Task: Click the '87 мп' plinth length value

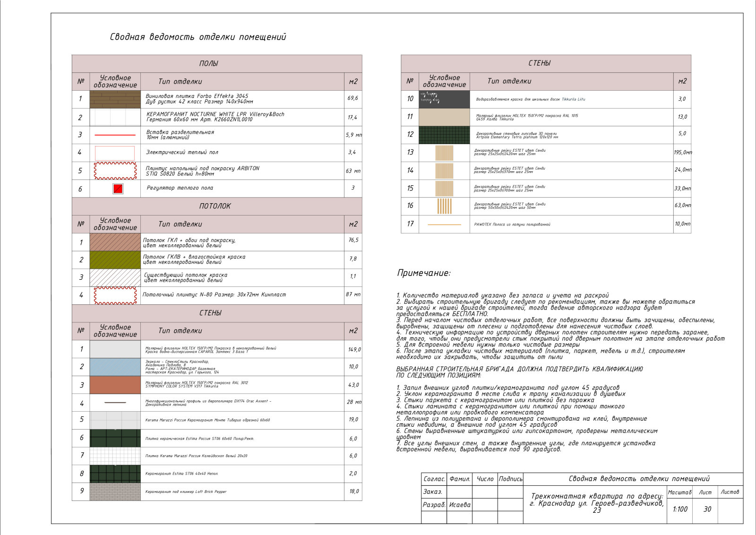Action: tap(353, 294)
